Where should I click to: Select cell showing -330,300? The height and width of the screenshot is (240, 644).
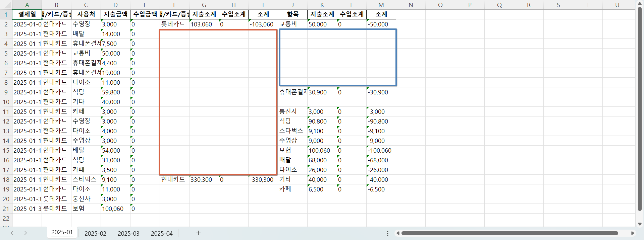point(263,179)
